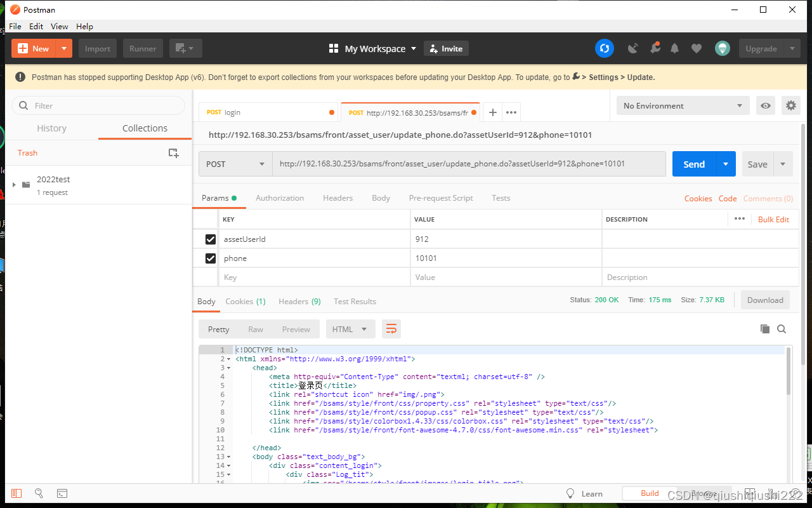This screenshot has height=508, width=812.
Task: Select the update_phone.do request tab
Action: [410, 112]
